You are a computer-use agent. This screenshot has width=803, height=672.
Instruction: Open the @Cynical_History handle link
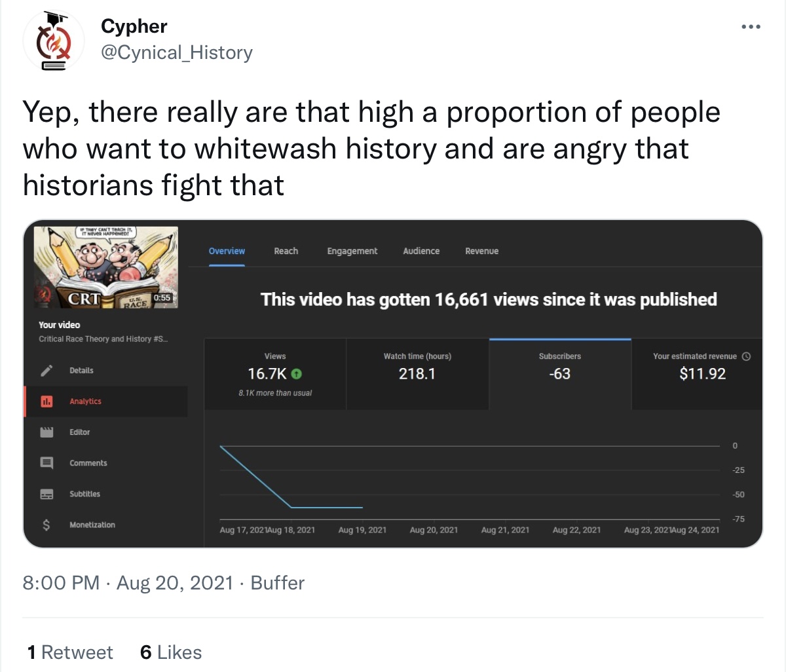[177, 52]
